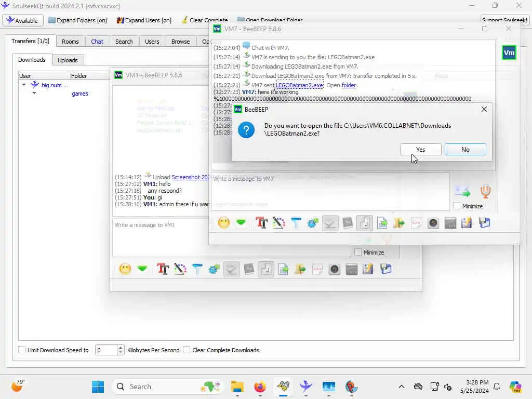The width and height of the screenshot is (532, 399).
Task: Toggle the beep sound note icon in VM7 toolbar
Action: pos(365,223)
